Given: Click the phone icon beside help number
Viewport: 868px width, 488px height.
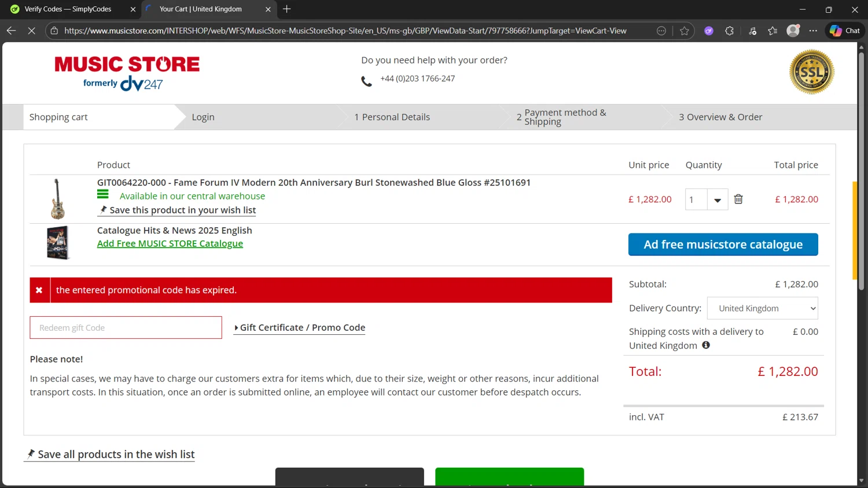Looking at the screenshot, I should [x=366, y=82].
